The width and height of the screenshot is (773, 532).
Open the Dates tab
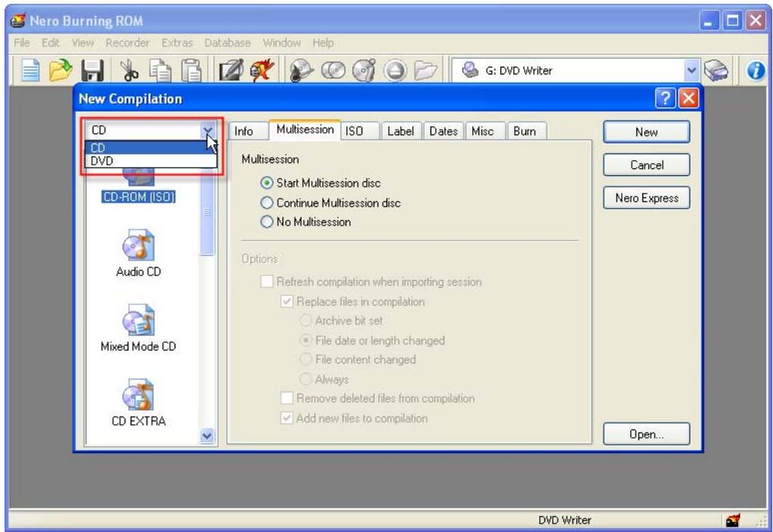(443, 131)
